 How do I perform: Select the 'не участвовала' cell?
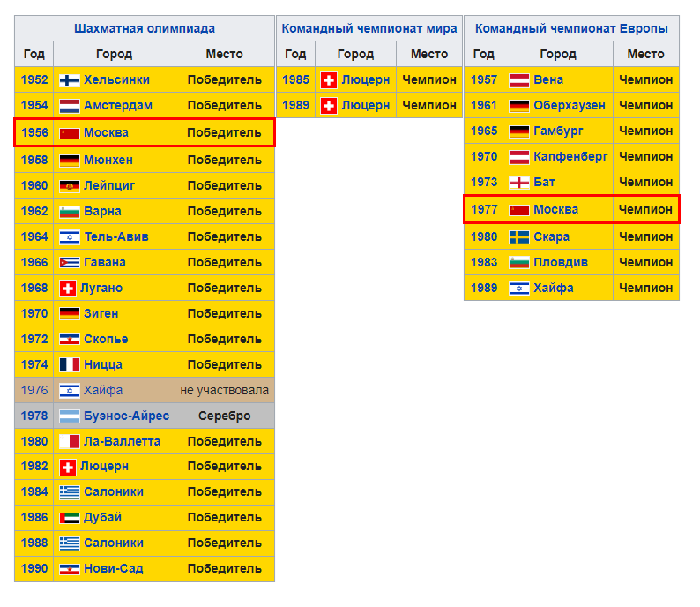pyautogui.click(x=225, y=390)
